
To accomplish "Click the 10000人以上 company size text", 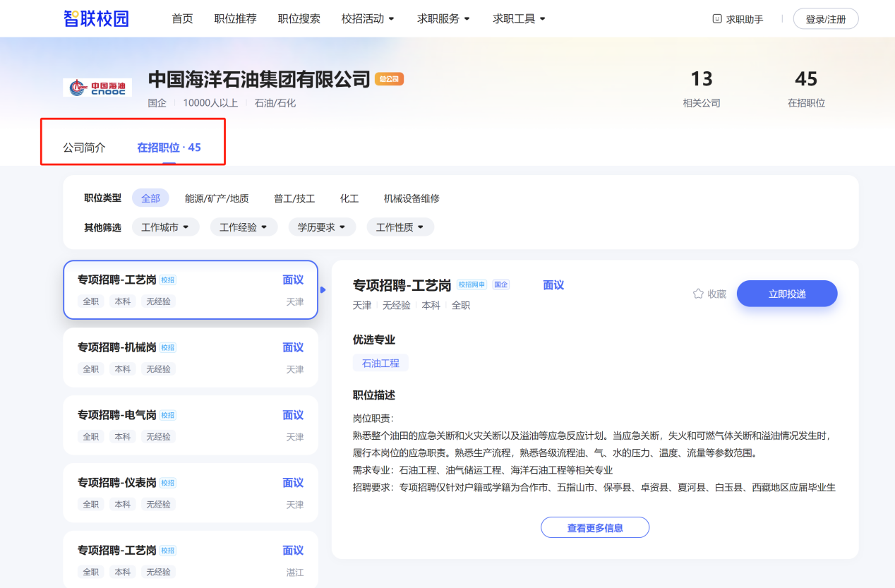I will (x=210, y=102).
